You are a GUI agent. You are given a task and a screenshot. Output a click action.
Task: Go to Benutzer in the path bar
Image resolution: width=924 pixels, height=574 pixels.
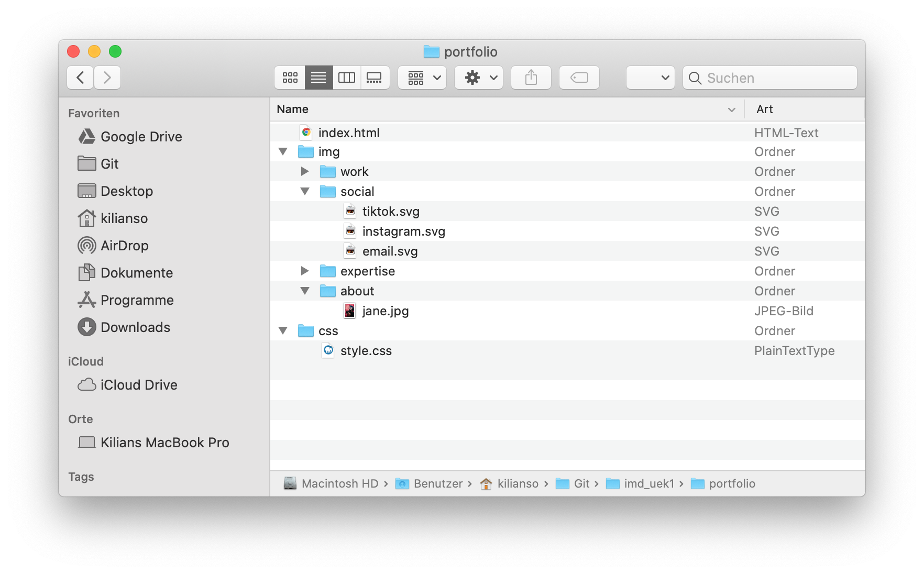point(438,483)
